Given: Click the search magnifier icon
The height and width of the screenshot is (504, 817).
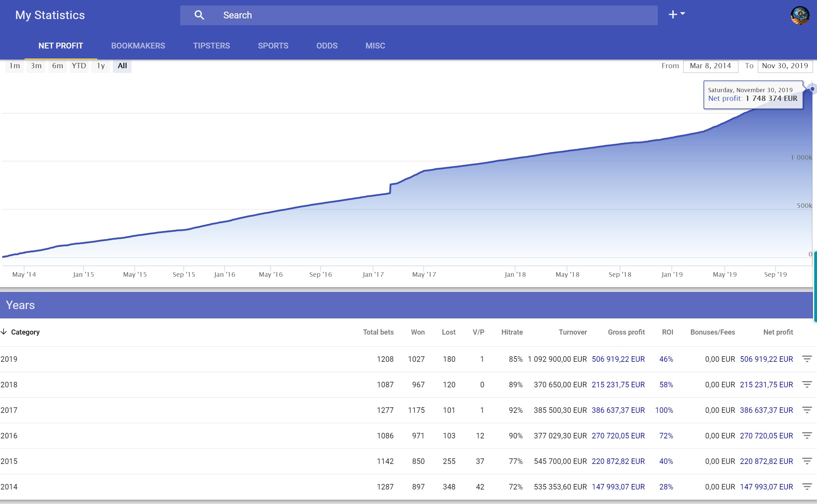Looking at the screenshot, I should (199, 15).
